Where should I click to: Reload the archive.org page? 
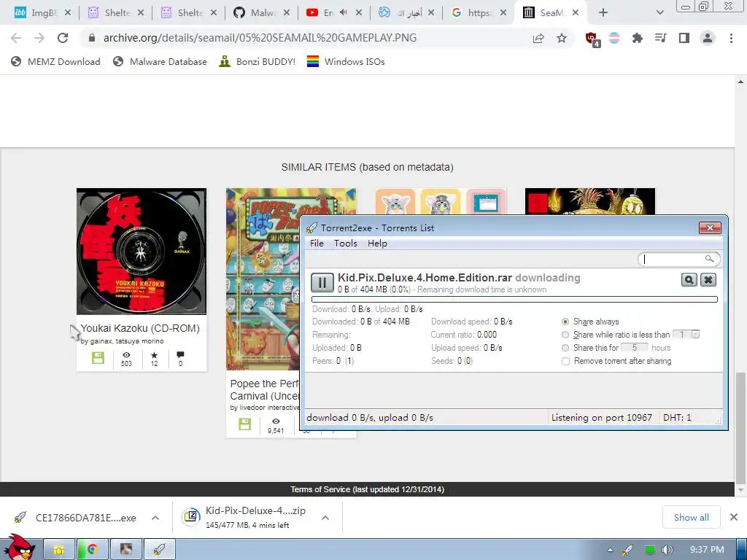pyautogui.click(x=63, y=38)
